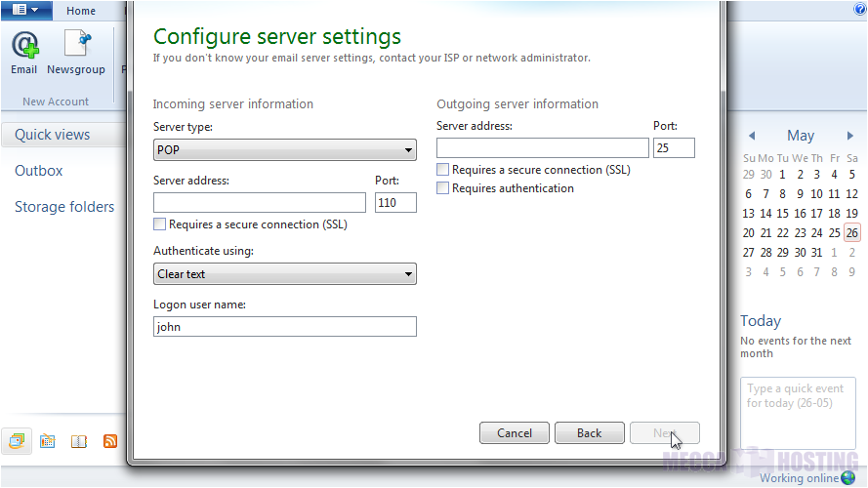Viewport: 868px width, 488px height.
Task: Go to previous month in calendar
Action: (x=752, y=137)
